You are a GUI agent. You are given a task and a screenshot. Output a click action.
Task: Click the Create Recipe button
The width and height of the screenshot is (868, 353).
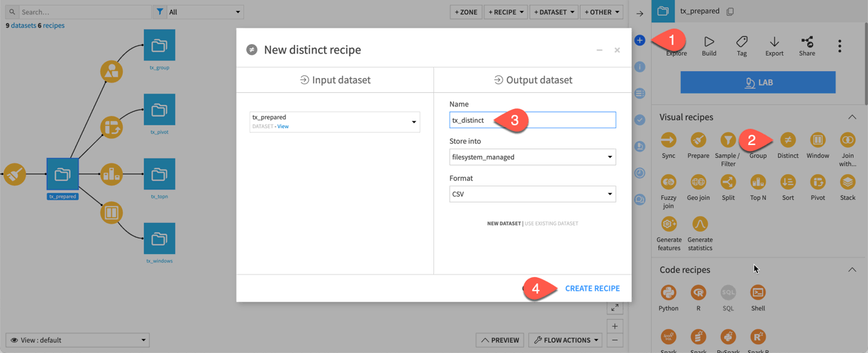click(592, 289)
